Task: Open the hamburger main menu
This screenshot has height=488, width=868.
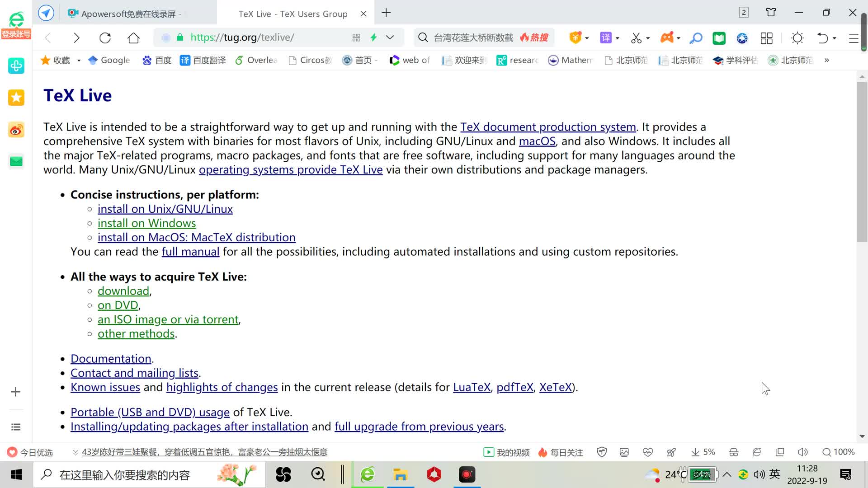Action: 853,38
